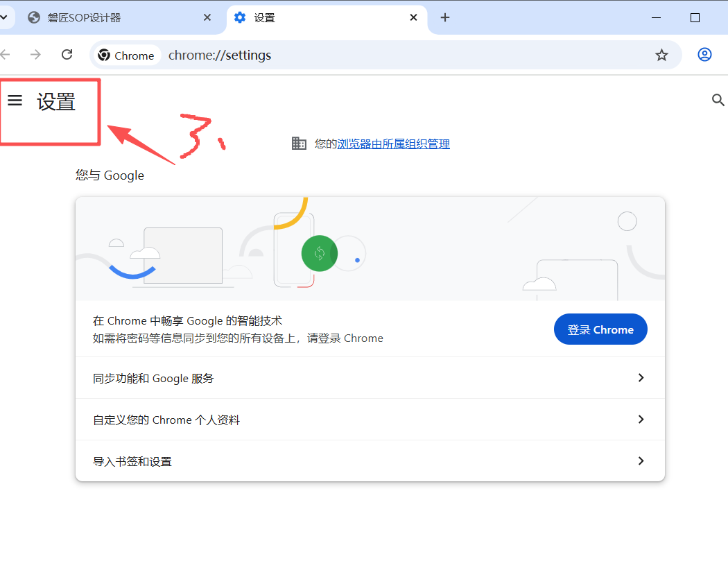Go back using the back arrow
The image size is (728, 568).
tap(5, 55)
